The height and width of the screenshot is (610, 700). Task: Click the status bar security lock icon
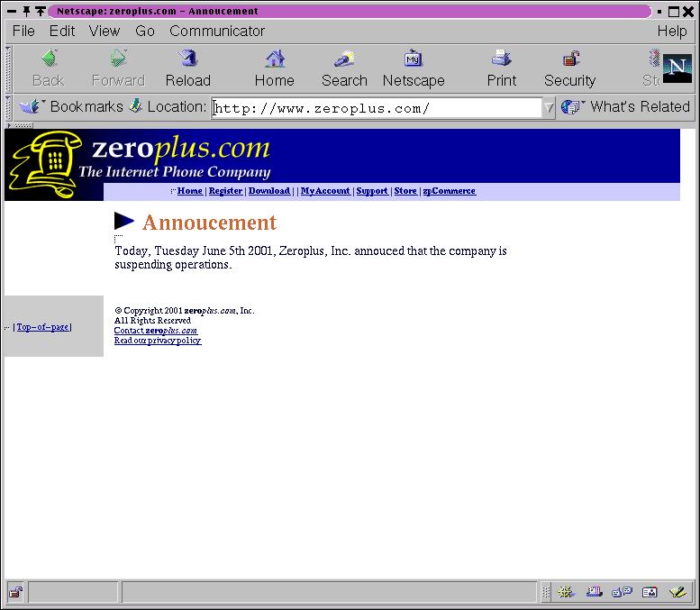tap(16, 592)
